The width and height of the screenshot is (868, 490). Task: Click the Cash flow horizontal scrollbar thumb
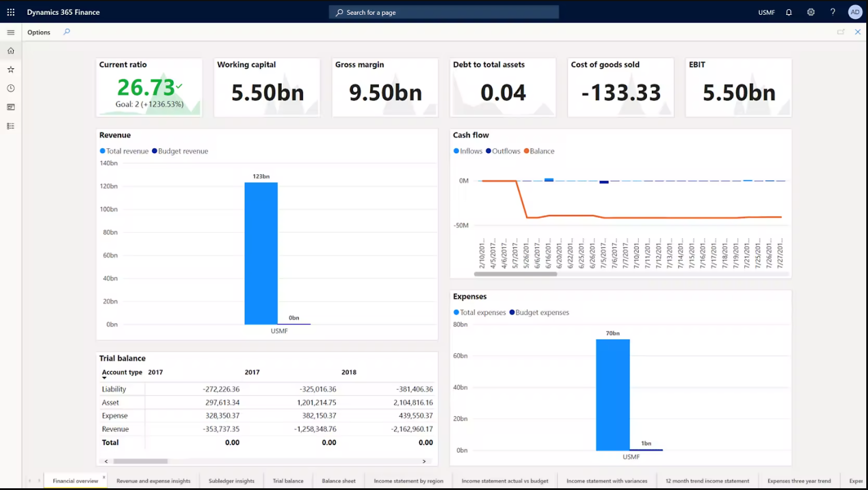click(516, 274)
